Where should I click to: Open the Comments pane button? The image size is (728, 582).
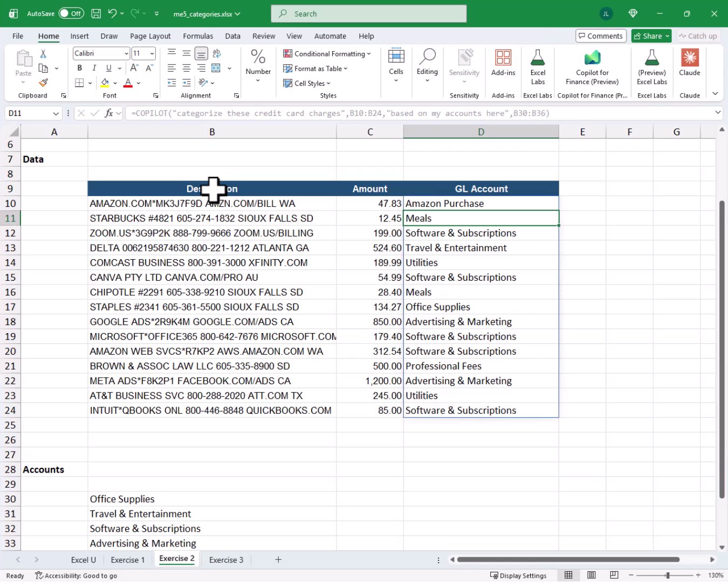(x=601, y=36)
